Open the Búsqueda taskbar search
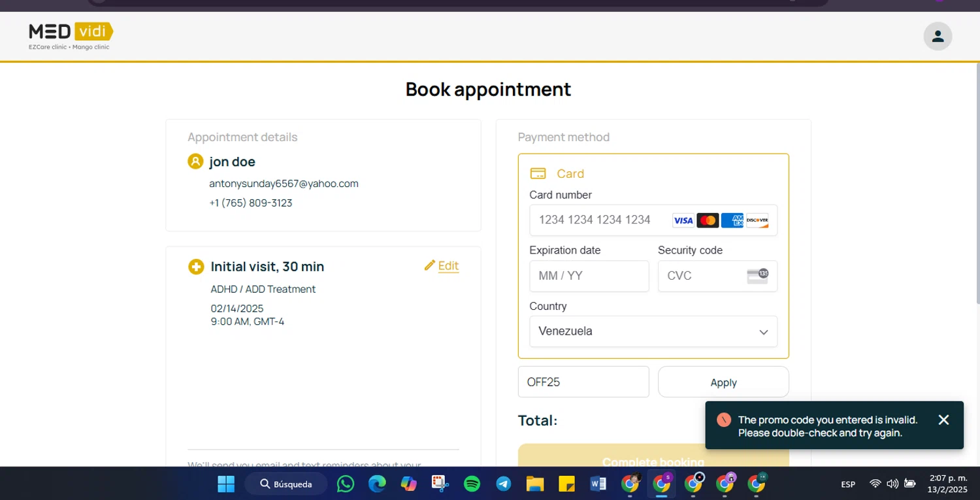 286,484
